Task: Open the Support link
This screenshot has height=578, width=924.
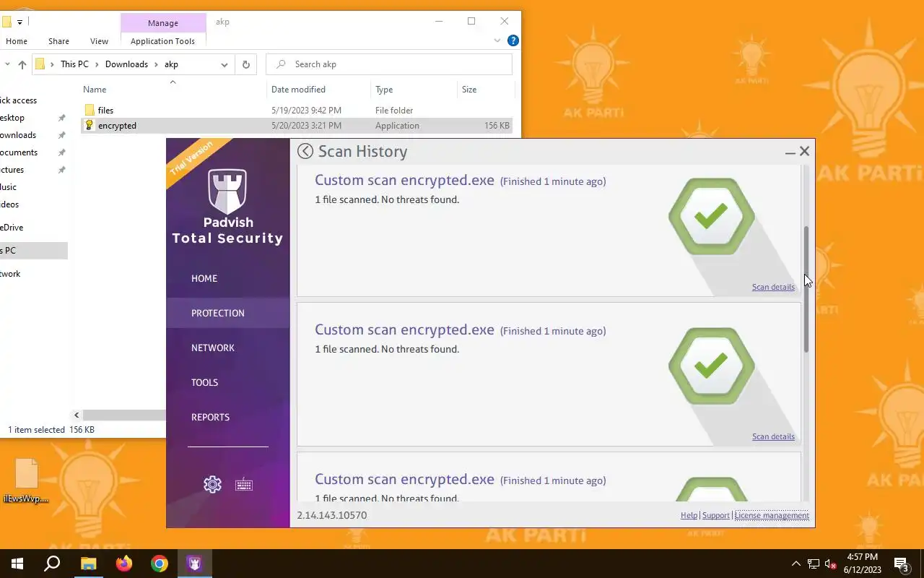Action: click(716, 515)
